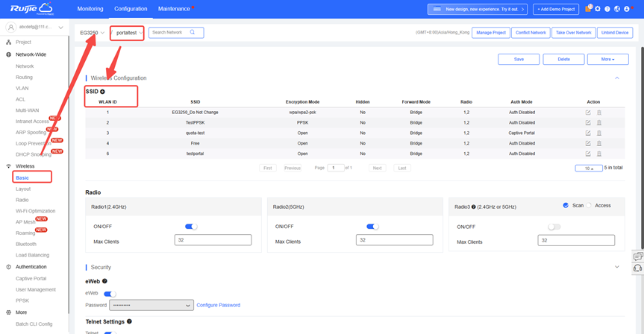Screen dimensions: 644x334
Task: Open the language globe icon
Action: [616, 10]
